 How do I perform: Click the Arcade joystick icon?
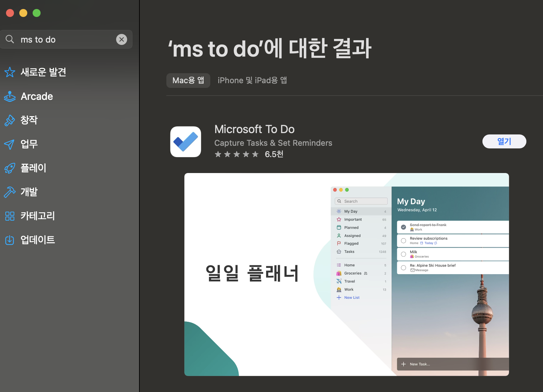pyautogui.click(x=10, y=97)
